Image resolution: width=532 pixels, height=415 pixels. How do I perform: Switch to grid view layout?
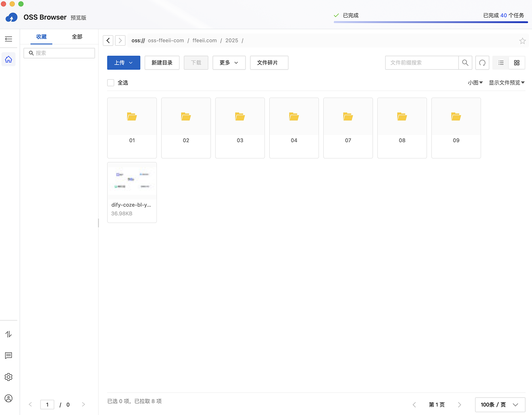click(517, 63)
